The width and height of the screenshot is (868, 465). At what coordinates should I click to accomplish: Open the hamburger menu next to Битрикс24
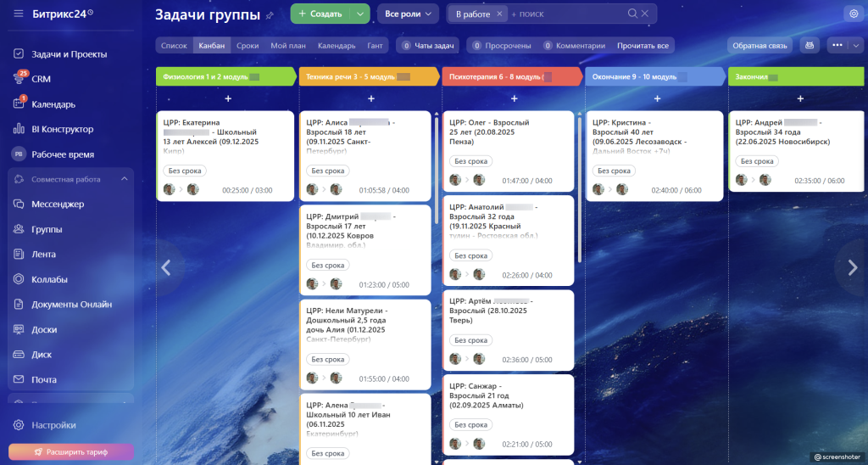[19, 14]
